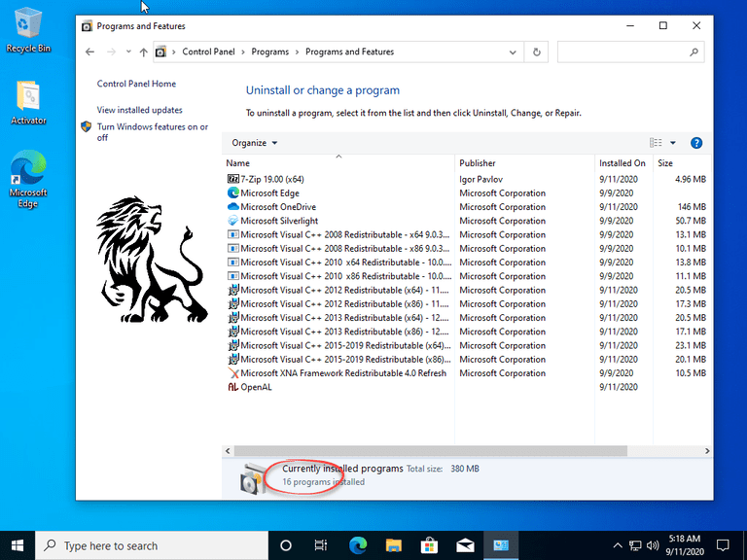This screenshot has width=747, height=560.
Task: Select the 7-Zip 19.00 (x64) program icon
Action: (233, 179)
